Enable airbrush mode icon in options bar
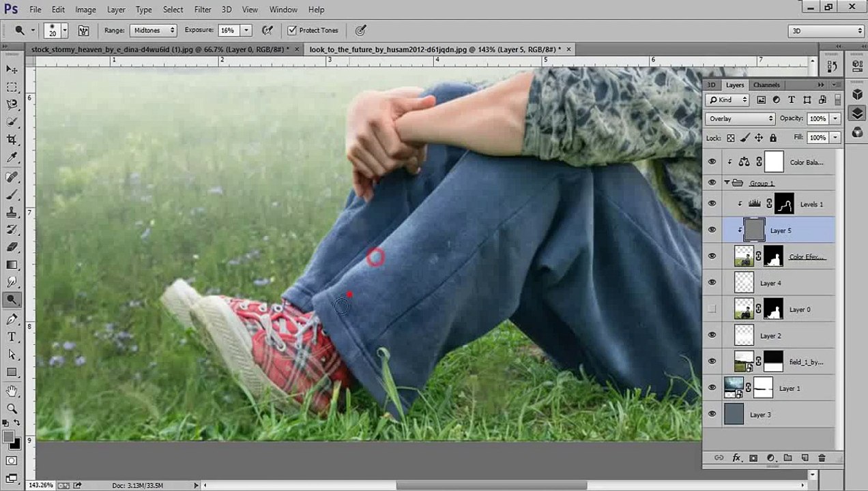 tap(268, 30)
